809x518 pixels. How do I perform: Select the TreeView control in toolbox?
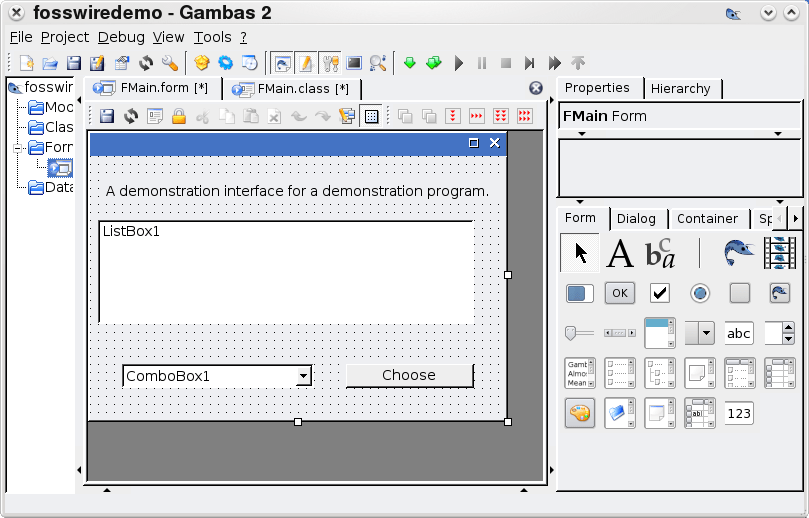click(660, 373)
